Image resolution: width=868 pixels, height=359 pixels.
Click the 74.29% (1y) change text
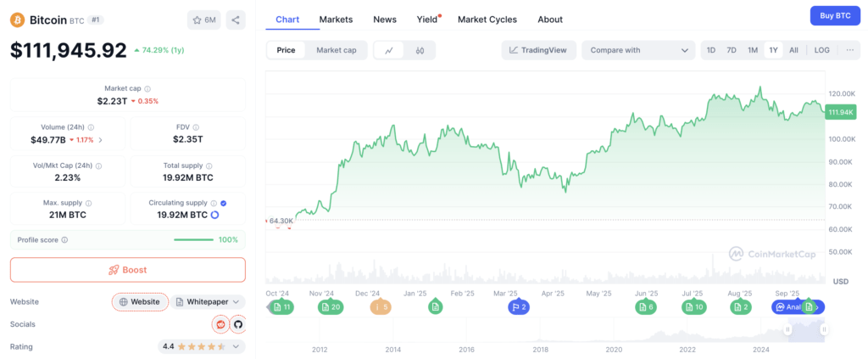point(163,50)
